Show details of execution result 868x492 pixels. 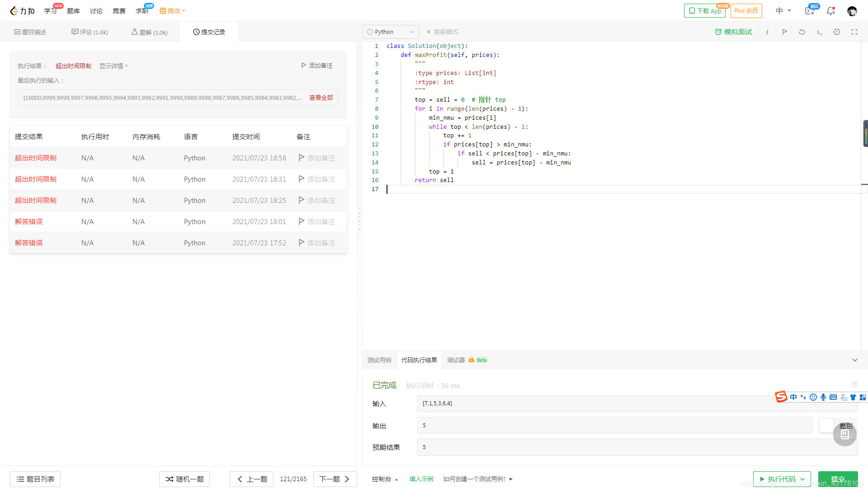(113, 66)
